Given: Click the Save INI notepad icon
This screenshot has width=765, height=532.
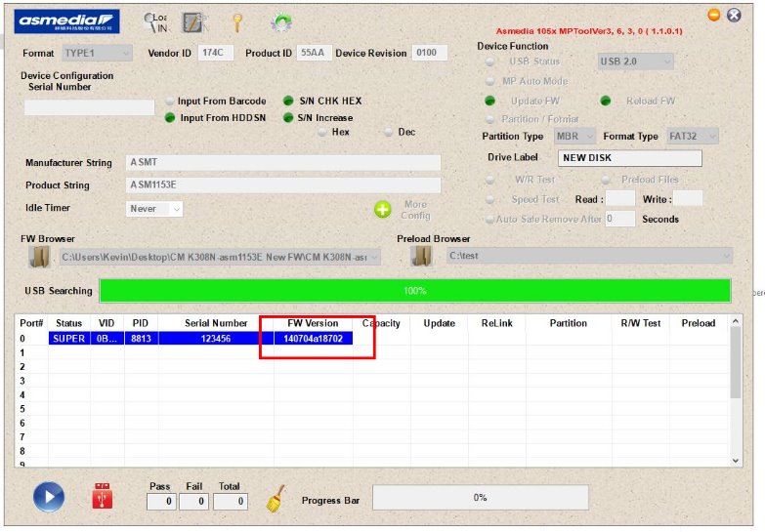Looking at the screenshot, I should (x=194, y=22).
